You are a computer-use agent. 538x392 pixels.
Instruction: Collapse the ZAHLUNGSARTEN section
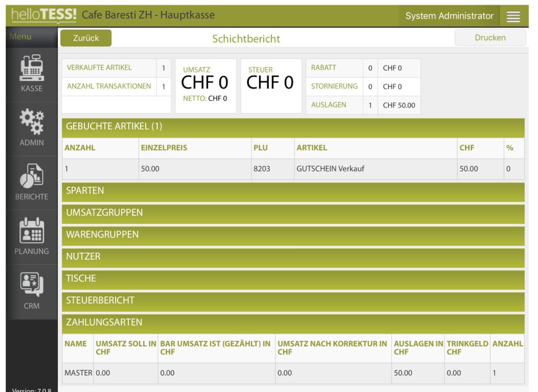point(293,323)
